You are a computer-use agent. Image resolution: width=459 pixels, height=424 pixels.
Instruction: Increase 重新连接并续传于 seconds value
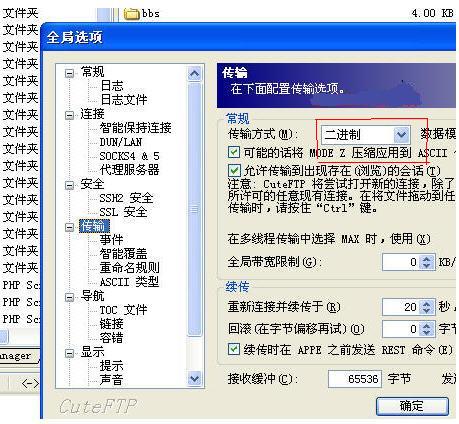click(x=427, y=303)
